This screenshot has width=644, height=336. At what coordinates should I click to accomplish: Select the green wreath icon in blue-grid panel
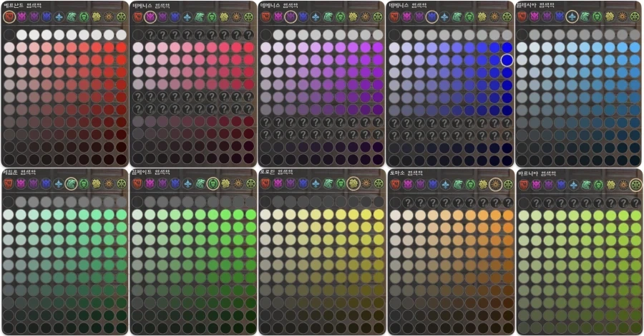469,17
